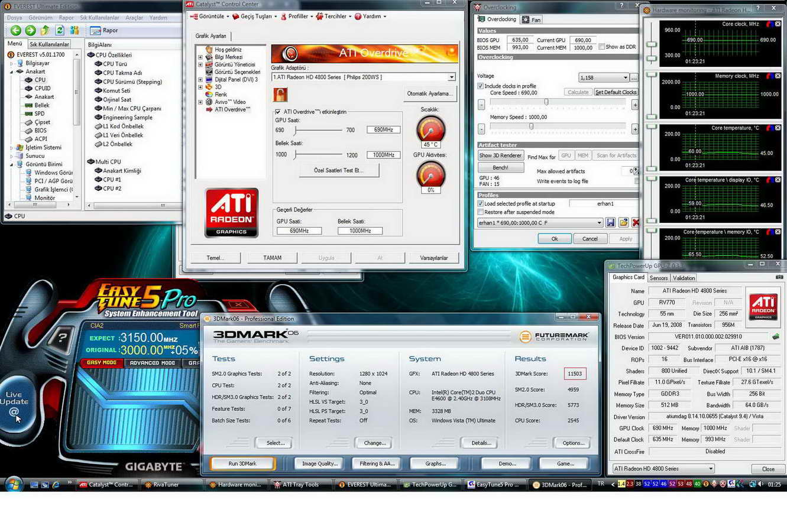Image resolution: width=787 pixels, height=532 pixels.
Task: Click EasyTune question mark help icon
Action: 62,338
